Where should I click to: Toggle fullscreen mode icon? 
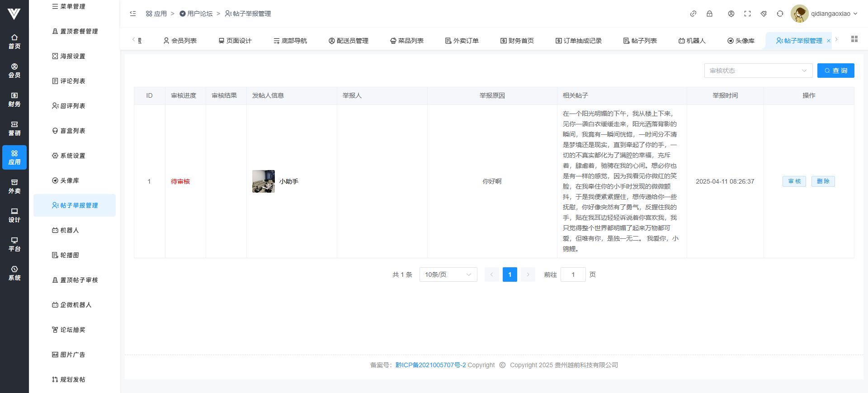click(747, 14)
